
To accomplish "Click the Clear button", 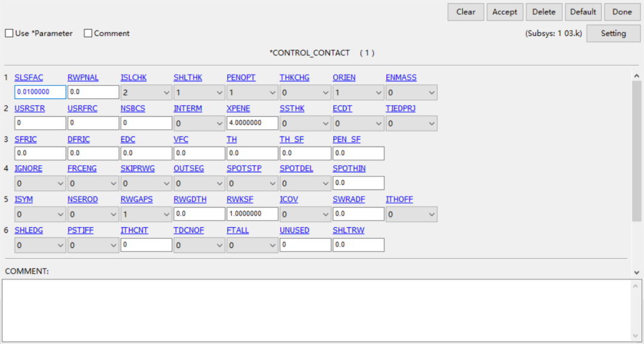I will (466, 12).
